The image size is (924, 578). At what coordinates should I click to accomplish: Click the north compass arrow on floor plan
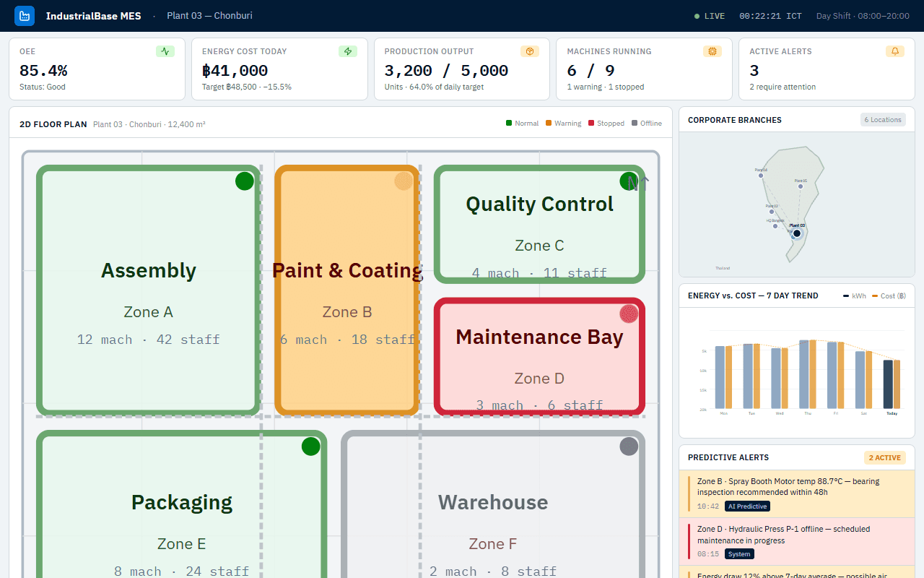[638, 183]
